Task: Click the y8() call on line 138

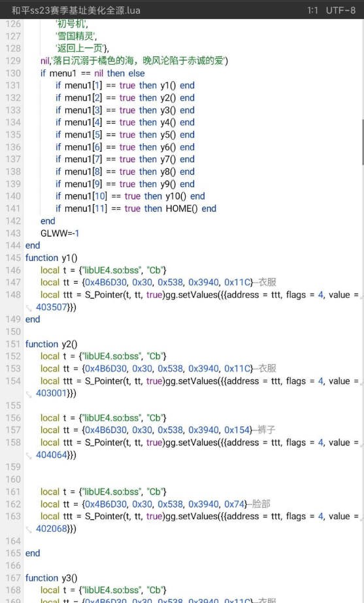Action: pyautogui.click(x=168, y=171)
